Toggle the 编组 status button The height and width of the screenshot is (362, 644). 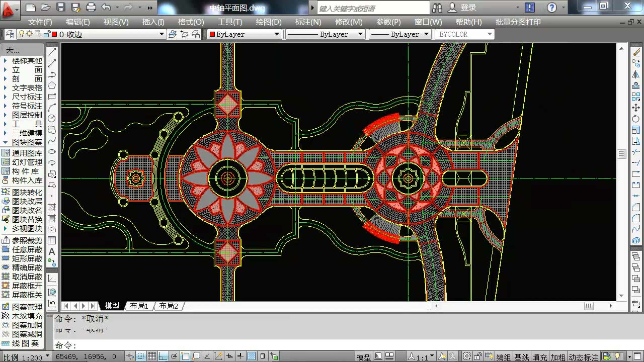coord(503,357)
